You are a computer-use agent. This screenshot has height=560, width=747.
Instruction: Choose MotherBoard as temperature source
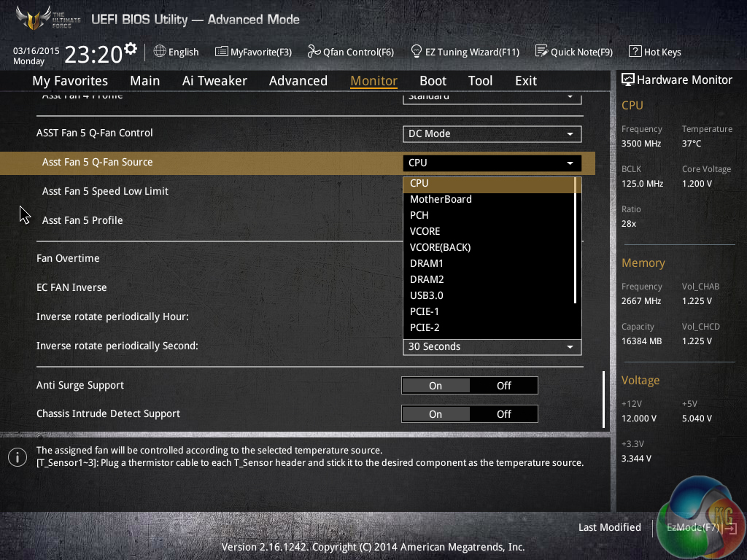pos(489,200)
